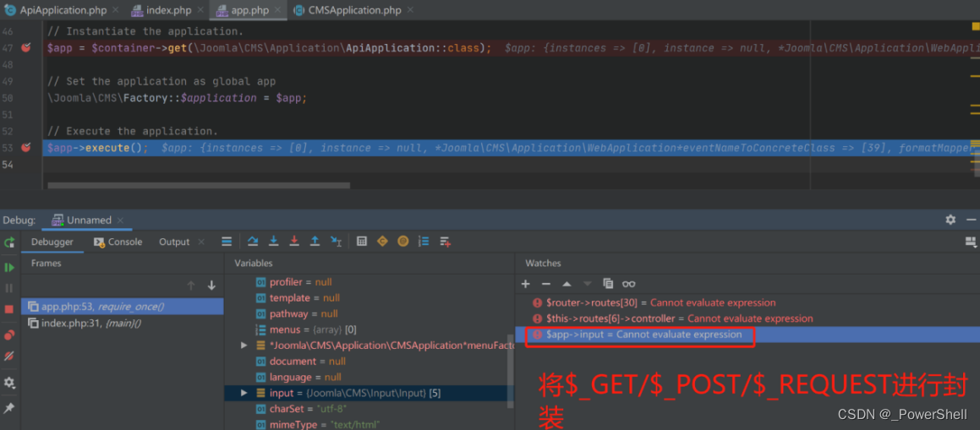Move selected watch down
Screen dimensions: 980x430
click(x=587, y=284)
